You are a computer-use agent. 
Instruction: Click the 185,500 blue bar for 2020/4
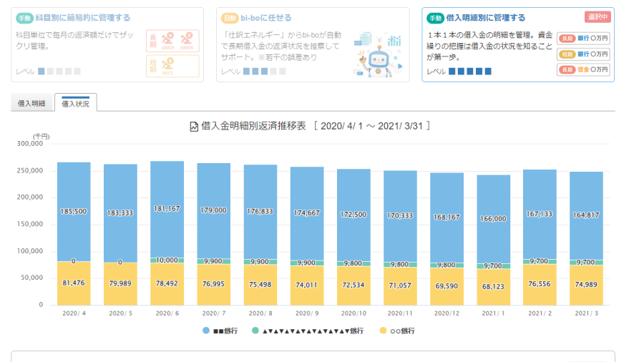click(x=74, y=211)
